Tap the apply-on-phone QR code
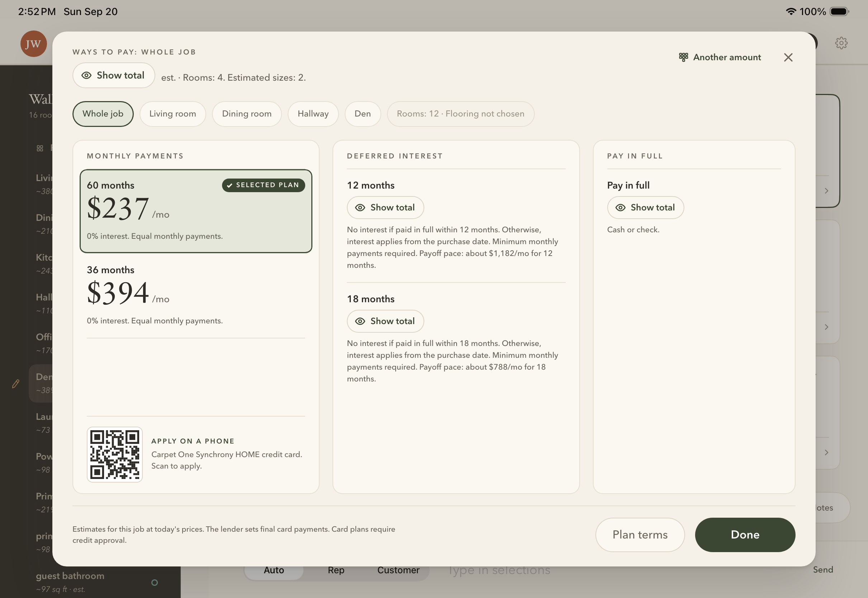This screenshot has height=598, width=868. [115, 455]
